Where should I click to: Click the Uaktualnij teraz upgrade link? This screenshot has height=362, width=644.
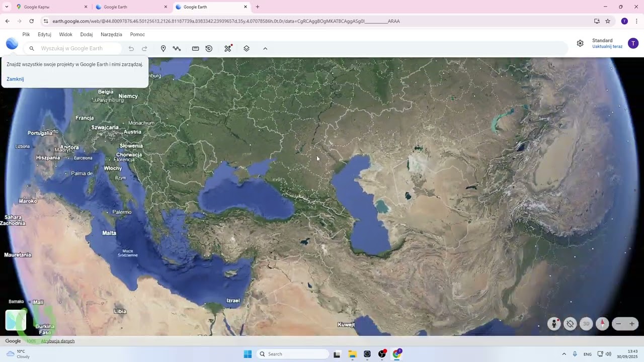(607, 47)
